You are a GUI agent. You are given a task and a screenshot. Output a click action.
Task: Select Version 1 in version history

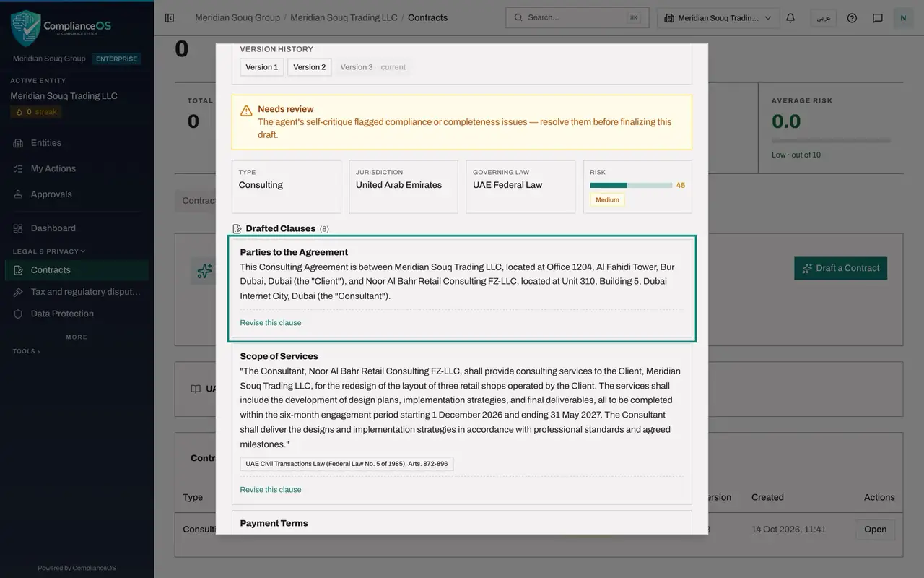[261, 67]
